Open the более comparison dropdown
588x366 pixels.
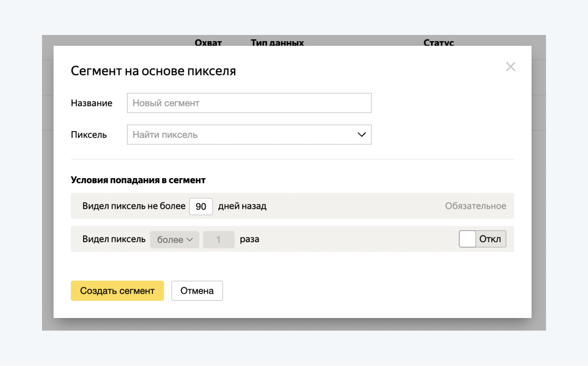coord(175,240)
